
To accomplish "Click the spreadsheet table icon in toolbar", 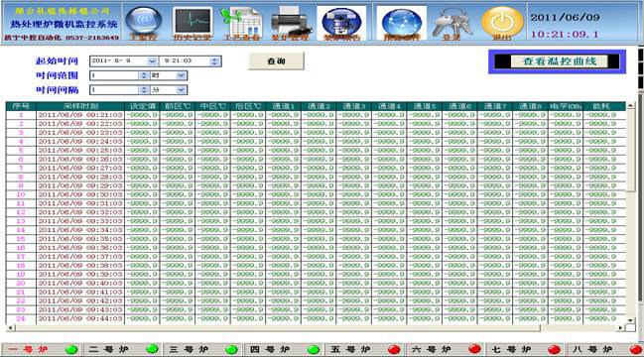I will [241, 23].
